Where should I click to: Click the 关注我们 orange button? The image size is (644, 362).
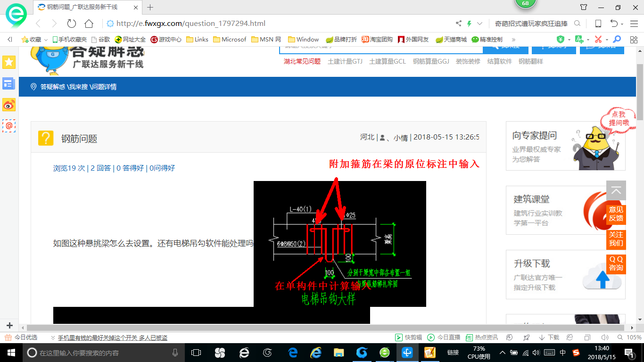[616, 239]
